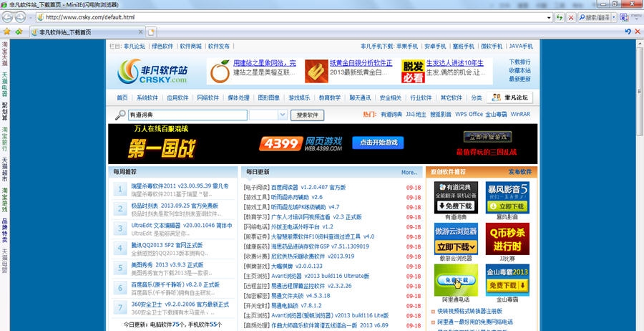Select the 非凡软件站_下载首页 tab
644x331 pixels.
click(87, 32)
